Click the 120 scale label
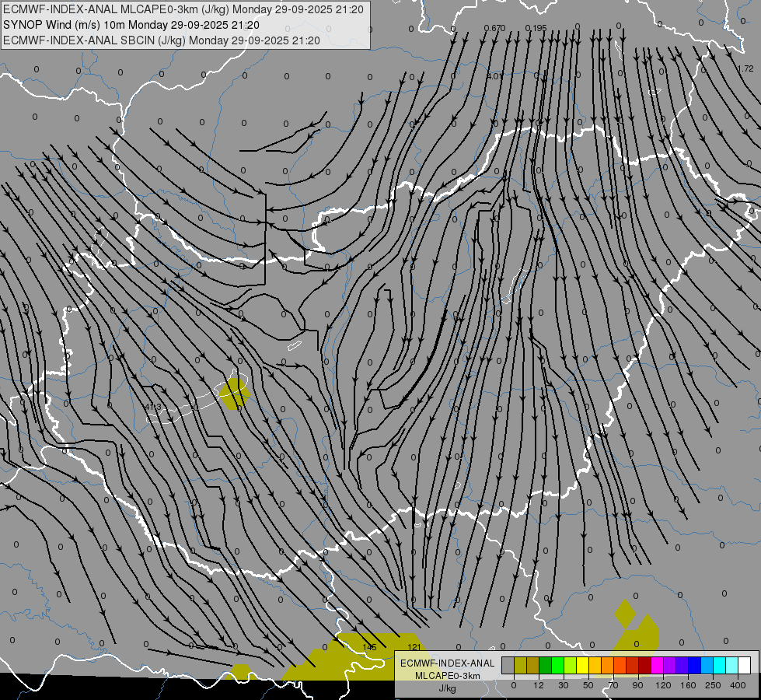 point(664,685)
